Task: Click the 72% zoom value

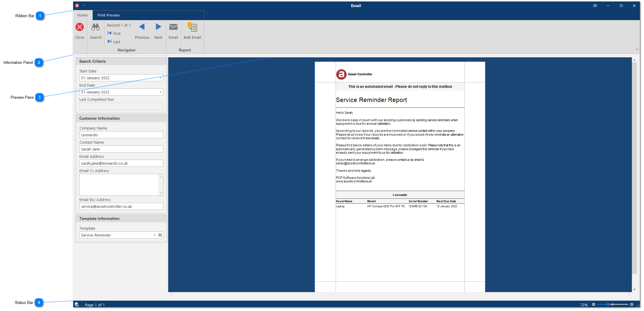Action: [x=584, y=305]
